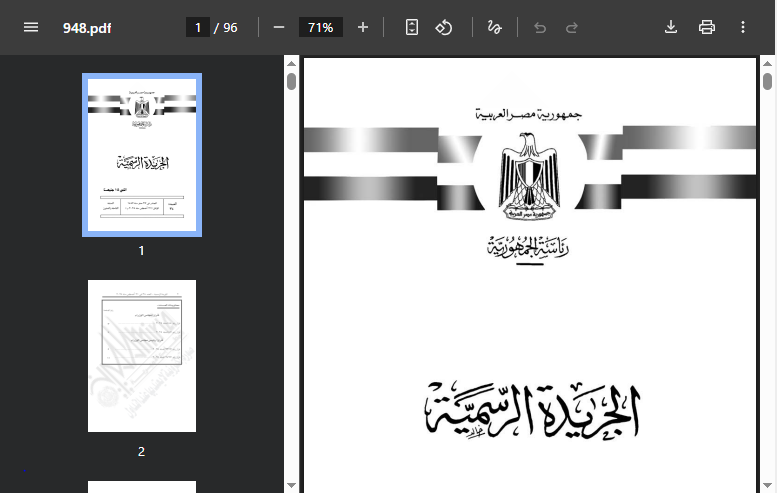Click the page label '1' under thumbnail
Viewport: 778px width, 493px height.
coord(141,251)
